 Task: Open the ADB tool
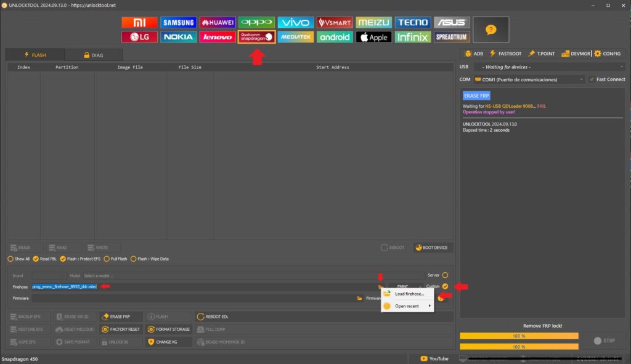(473, 54)
